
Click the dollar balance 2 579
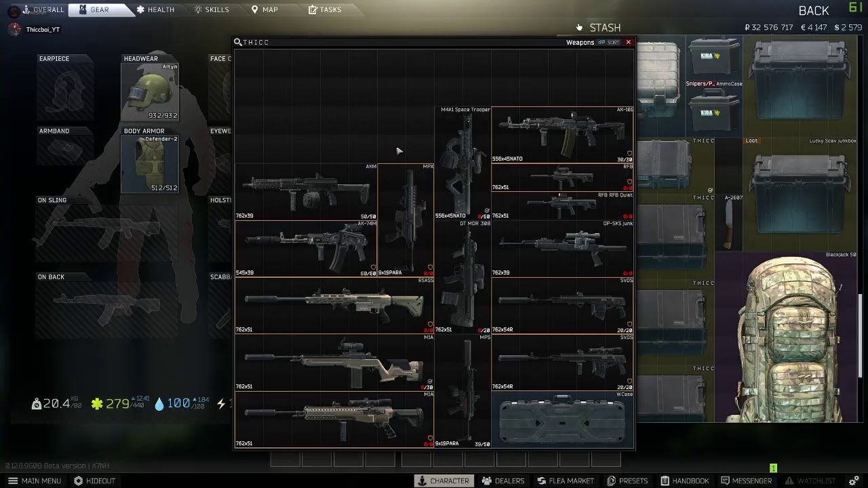point(848,28)
